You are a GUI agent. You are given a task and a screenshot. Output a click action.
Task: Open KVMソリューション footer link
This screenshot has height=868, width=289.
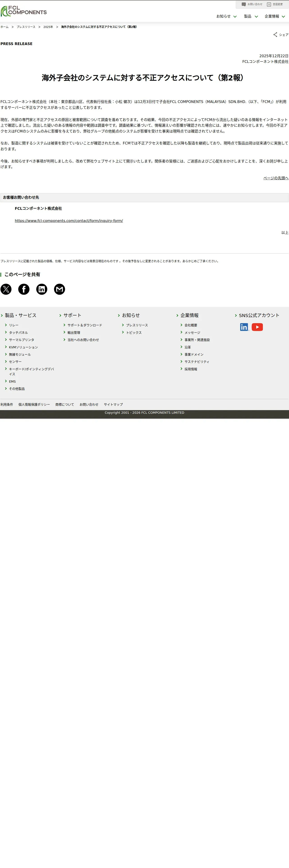tap(23, 347)
